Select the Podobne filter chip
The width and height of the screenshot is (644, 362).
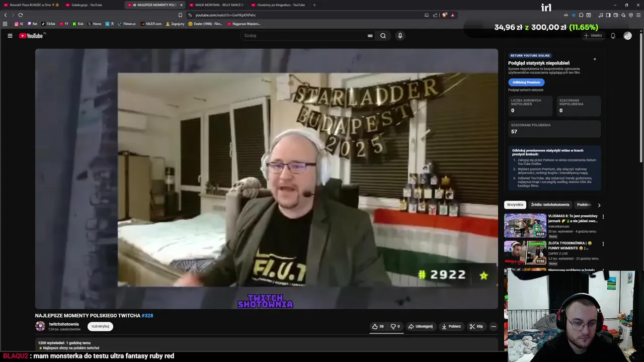584,205
